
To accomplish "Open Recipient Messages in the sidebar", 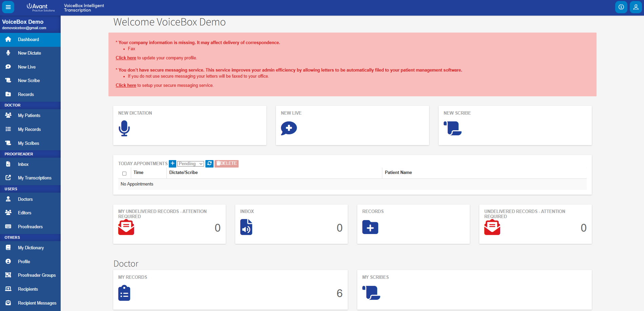I will 30,303.
